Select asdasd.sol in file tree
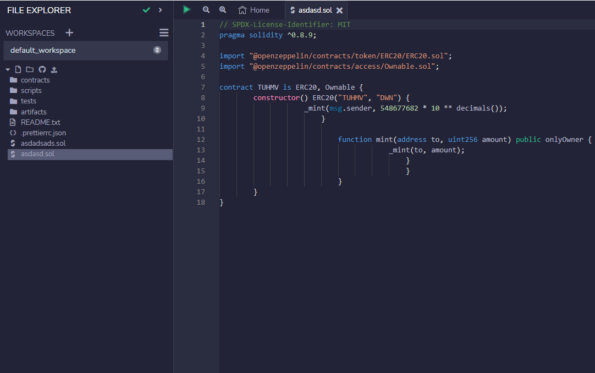This screenshot has width=595, height=373. (x=90, y=154)
